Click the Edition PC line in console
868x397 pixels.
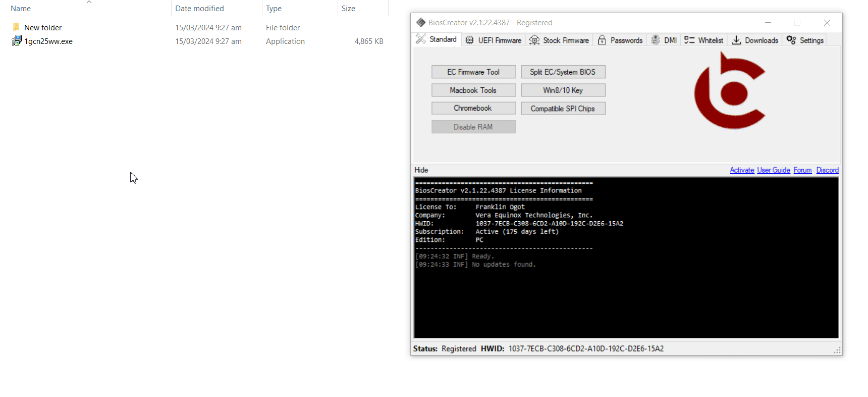click(449, 239)
